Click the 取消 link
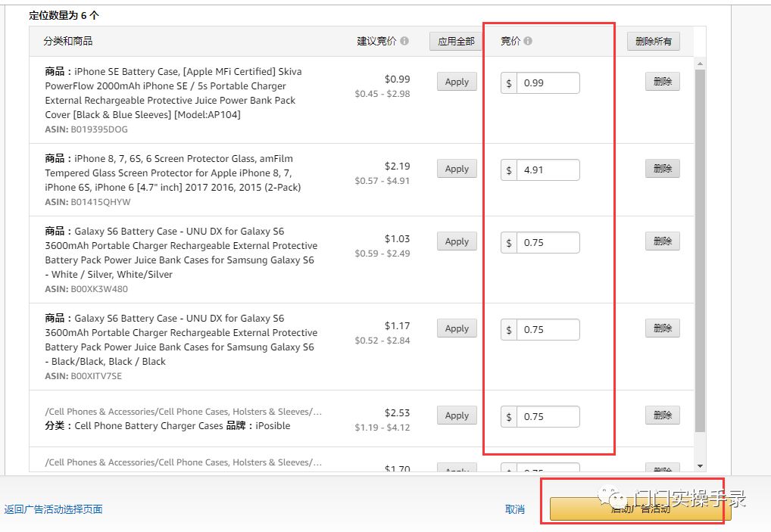The height and width of the screenshot is (532, 771). [515, 509]
